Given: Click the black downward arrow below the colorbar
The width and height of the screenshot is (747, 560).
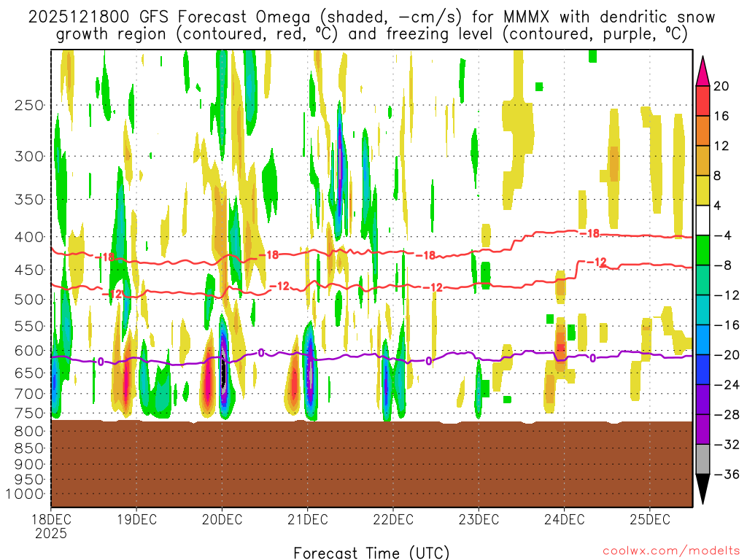Looking at the screenshot, I should tap(704, 489).
